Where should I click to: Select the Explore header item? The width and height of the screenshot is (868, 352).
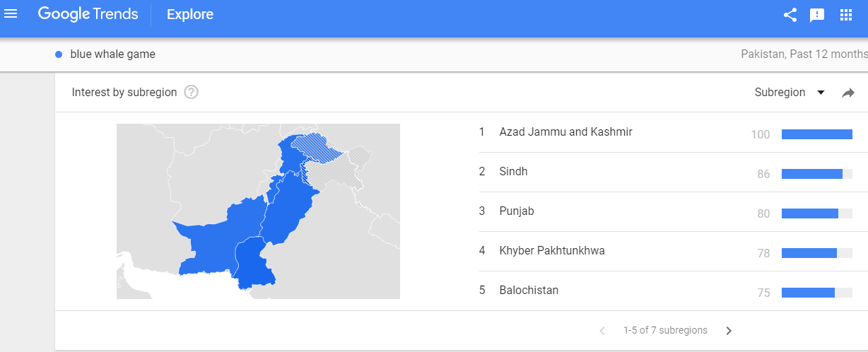point(190,14)
